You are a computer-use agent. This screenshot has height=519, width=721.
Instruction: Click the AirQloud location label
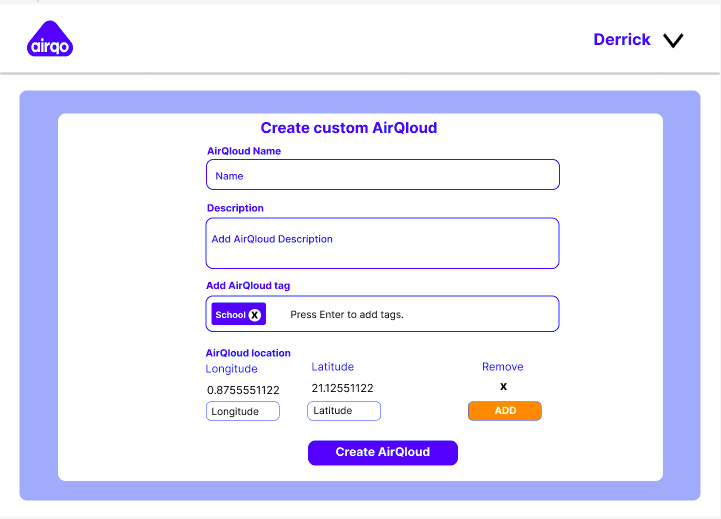click(x=248, y=353)
